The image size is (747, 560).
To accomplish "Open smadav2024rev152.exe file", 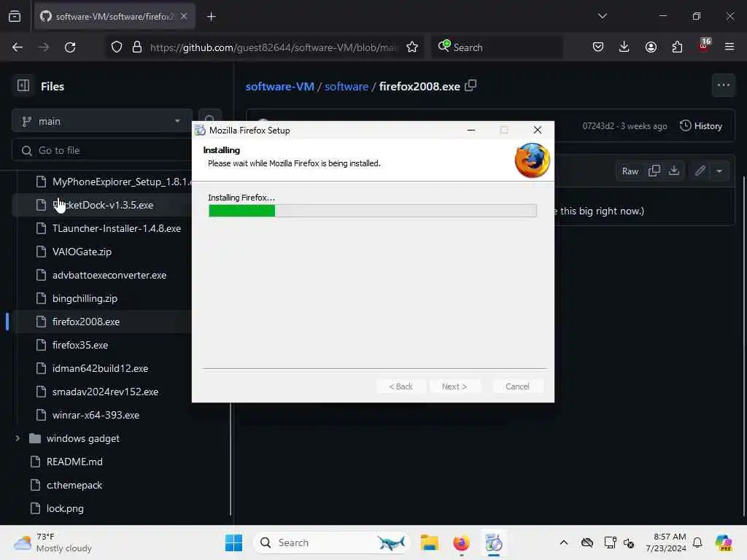I will coord(105,392).
